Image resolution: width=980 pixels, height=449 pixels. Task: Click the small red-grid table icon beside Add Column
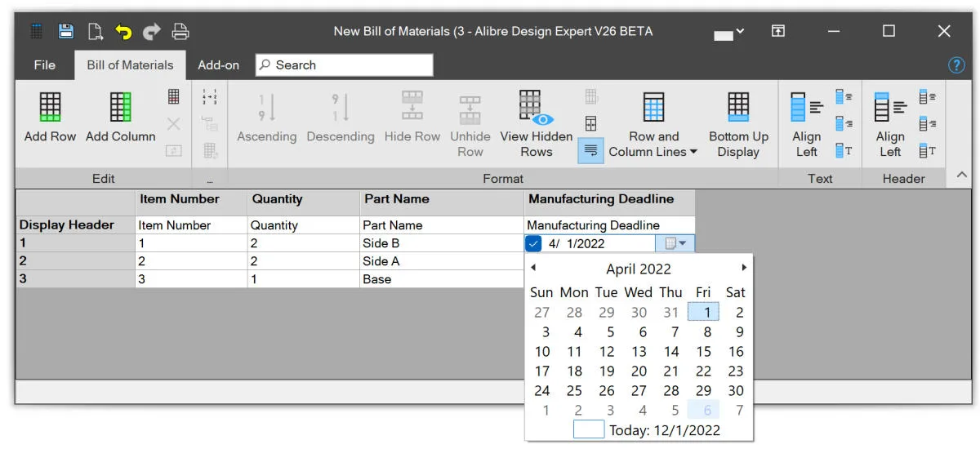pos(173,96)
